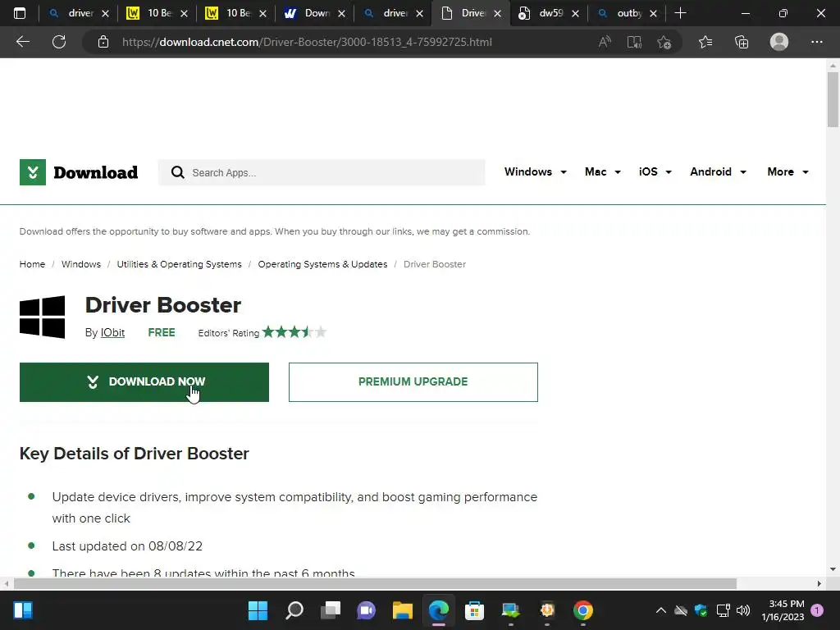Viewport: 840px width, 630px height.
Task: Open the Read aloud icon in the address bar
Action: coord(605,42)
